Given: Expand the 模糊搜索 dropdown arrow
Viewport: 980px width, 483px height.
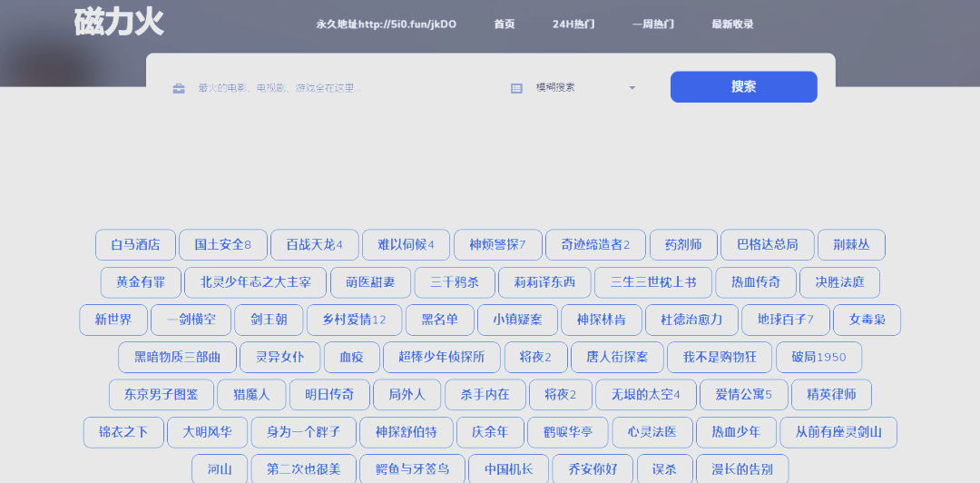Looking at the screenshot, I should [632, 88].
